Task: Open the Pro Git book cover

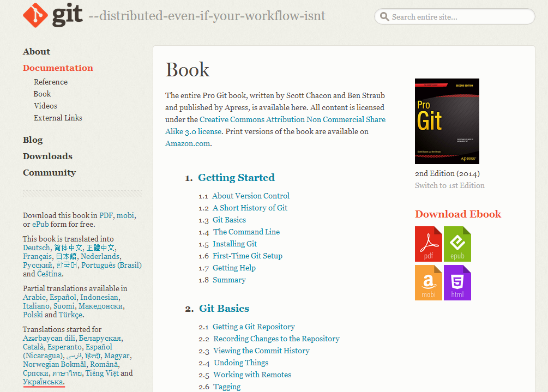Action: (447, 121)
